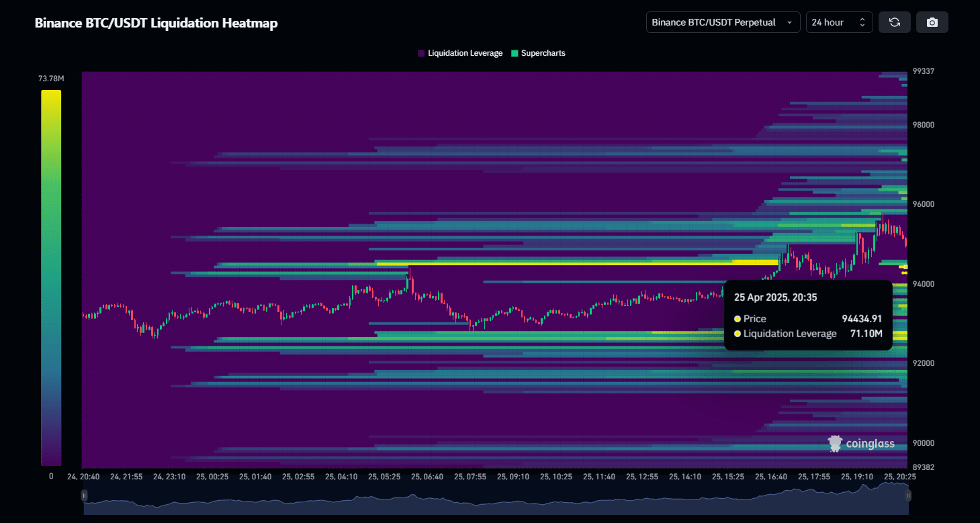Click the 25, 15:25 time axis label

pyautogui.click(x=728, y=477)
